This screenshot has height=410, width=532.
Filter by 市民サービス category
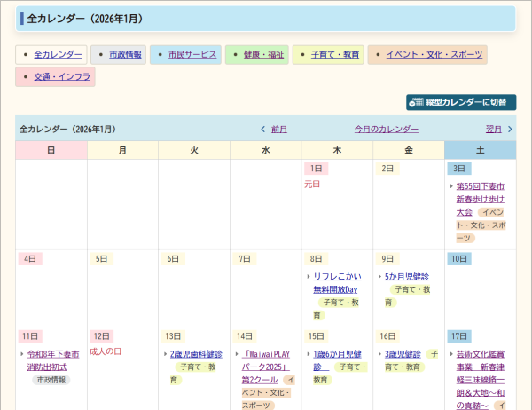(192, 55)
